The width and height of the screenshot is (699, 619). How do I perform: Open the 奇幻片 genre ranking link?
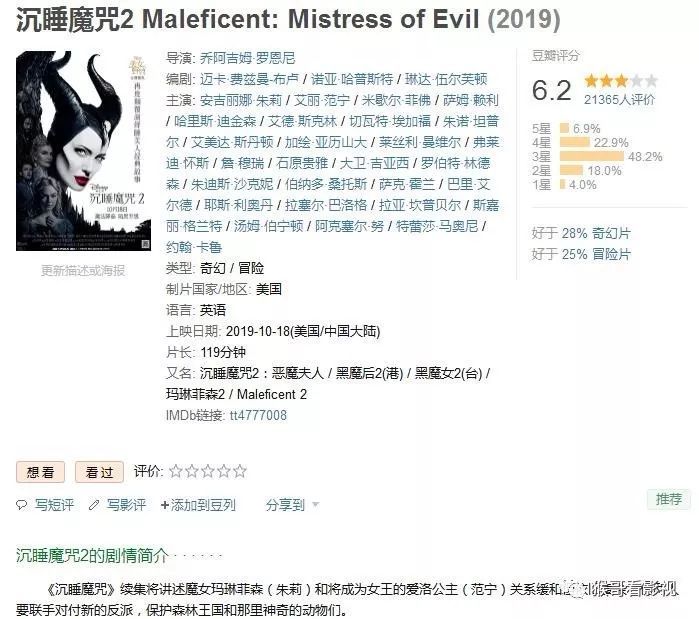coord(611,233)
